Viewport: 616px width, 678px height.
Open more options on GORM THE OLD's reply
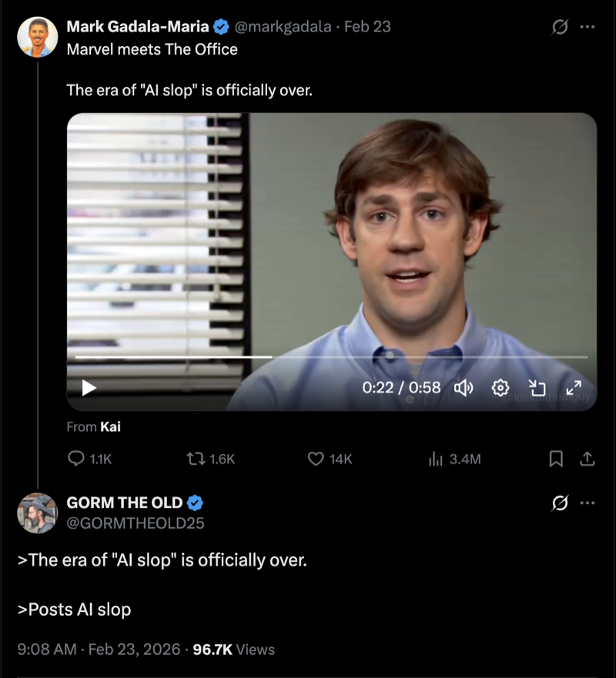point(588,503)
